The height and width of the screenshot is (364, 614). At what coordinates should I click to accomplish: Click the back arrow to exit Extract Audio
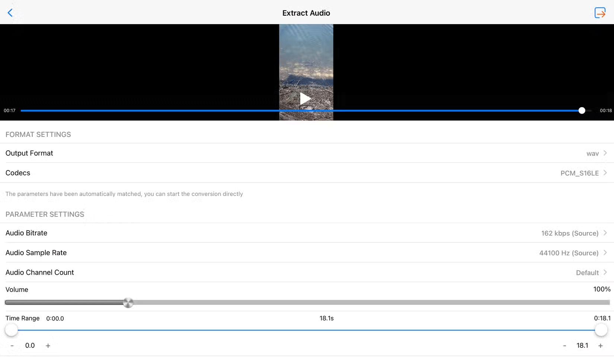[x=10, y=12]
